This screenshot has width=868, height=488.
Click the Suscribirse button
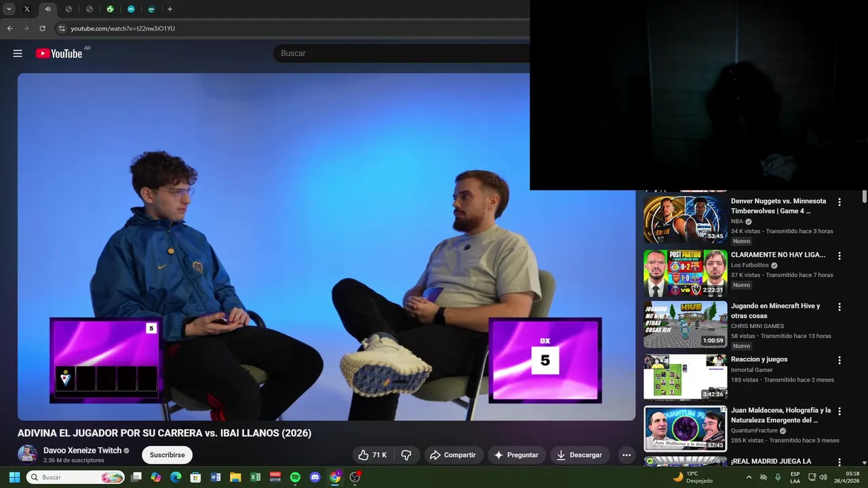click(x=167, y=455)
